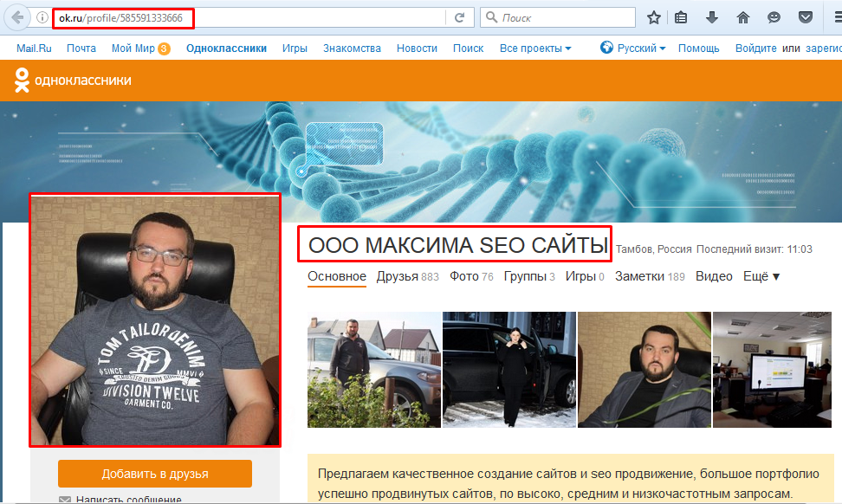The width and height of the screenshot is (842, 504).
Task: Open thumbnail of office with monitor
Action: click(x=772, y=370)
